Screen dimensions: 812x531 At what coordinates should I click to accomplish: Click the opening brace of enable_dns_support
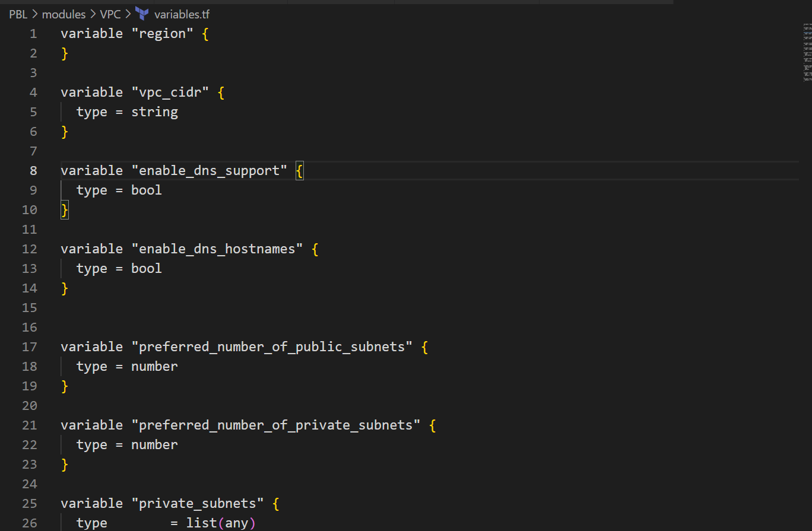(x=299, y=170)
